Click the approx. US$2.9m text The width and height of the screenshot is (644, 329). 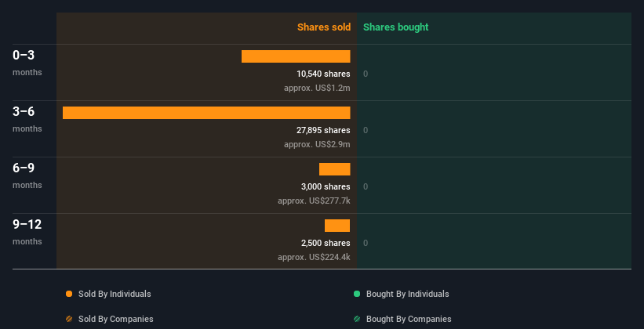pos(317,145)
